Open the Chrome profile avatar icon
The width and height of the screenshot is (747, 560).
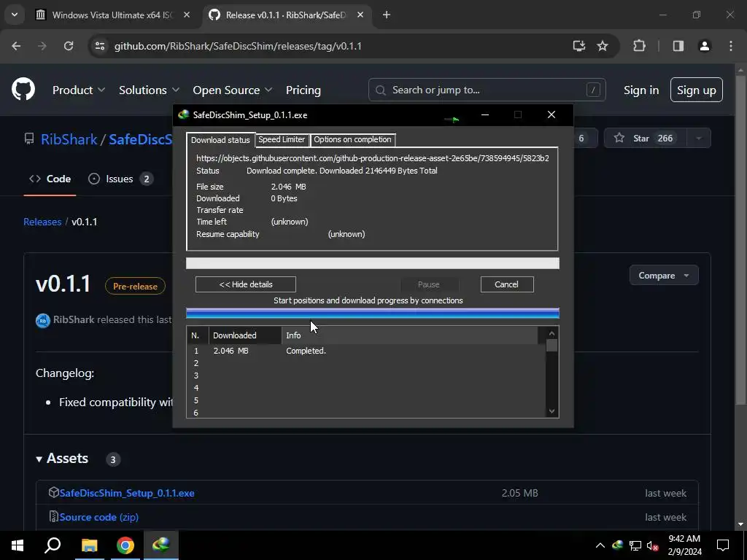(704, 46)
